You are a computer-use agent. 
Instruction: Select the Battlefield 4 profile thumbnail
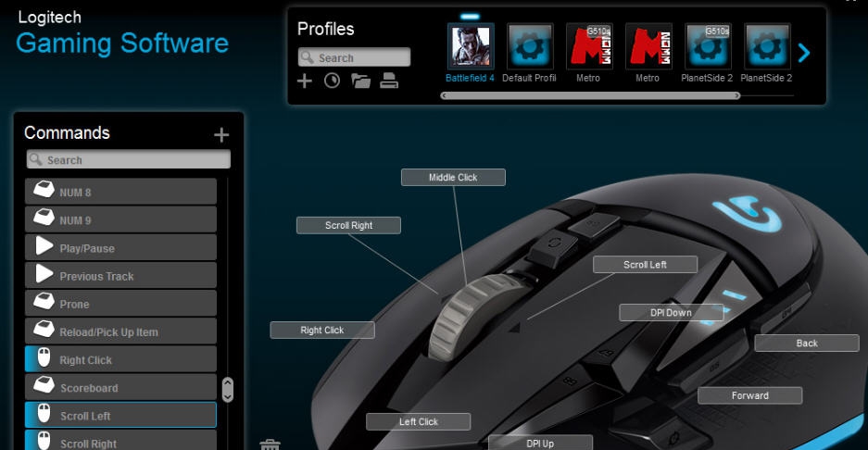pyautogui.click(x=471, y=46)
